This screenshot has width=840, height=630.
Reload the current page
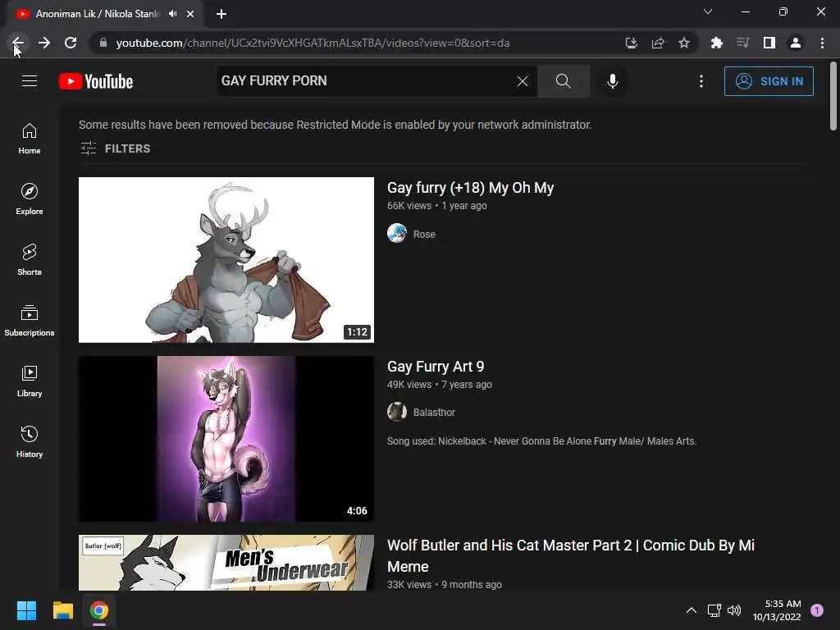(71, 43)
